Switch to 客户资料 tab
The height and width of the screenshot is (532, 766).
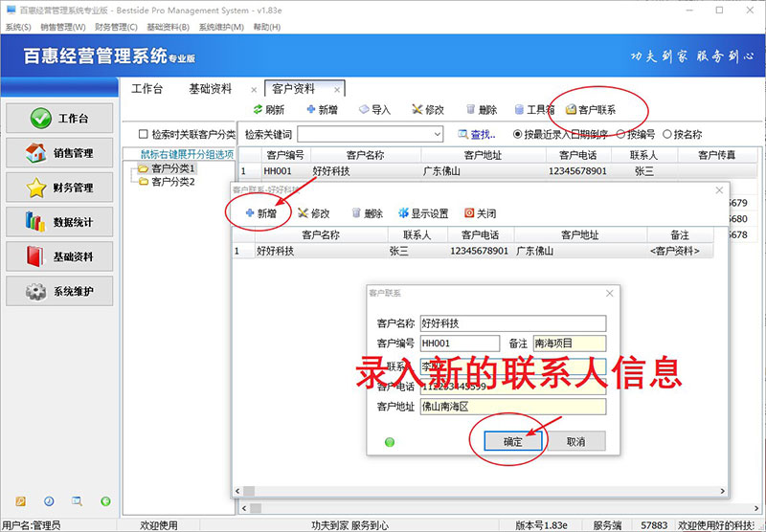tap(294, 89)
